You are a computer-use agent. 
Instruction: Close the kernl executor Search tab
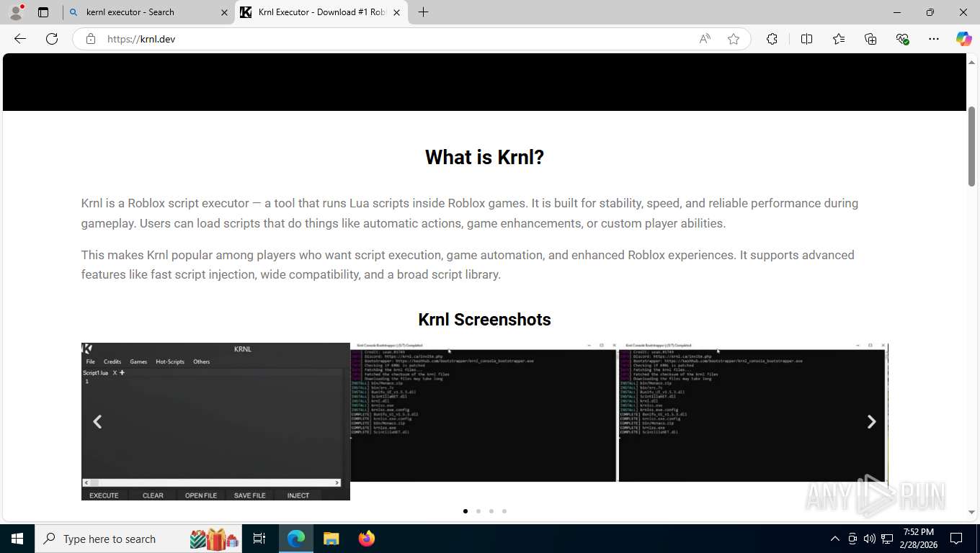(x=224, y=12)
